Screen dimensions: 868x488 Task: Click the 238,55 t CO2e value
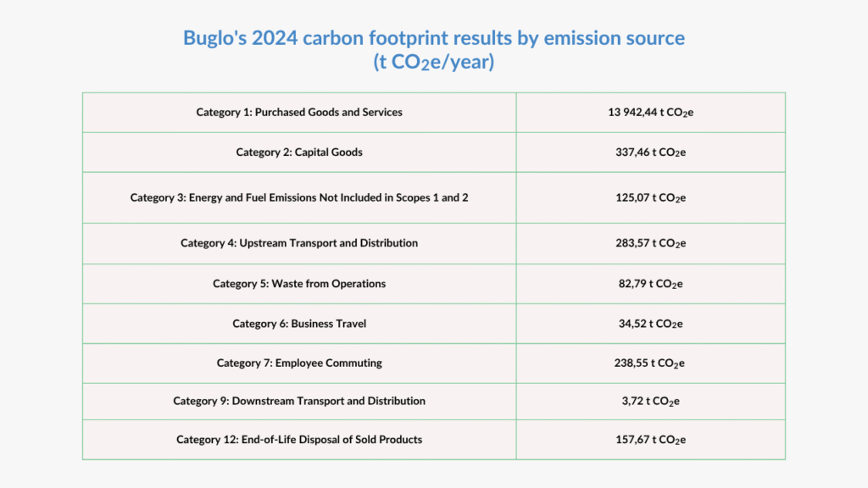[650, 363]
